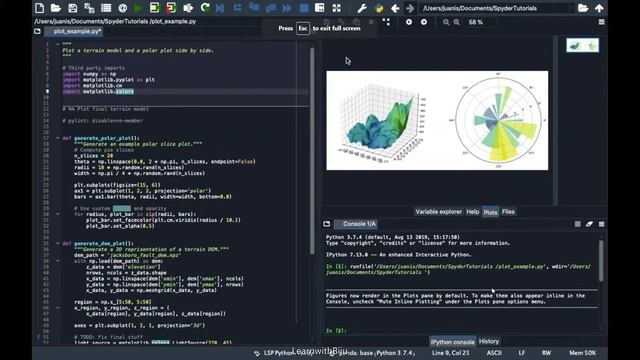Create a new file from the toolbar

click(40, 8)
